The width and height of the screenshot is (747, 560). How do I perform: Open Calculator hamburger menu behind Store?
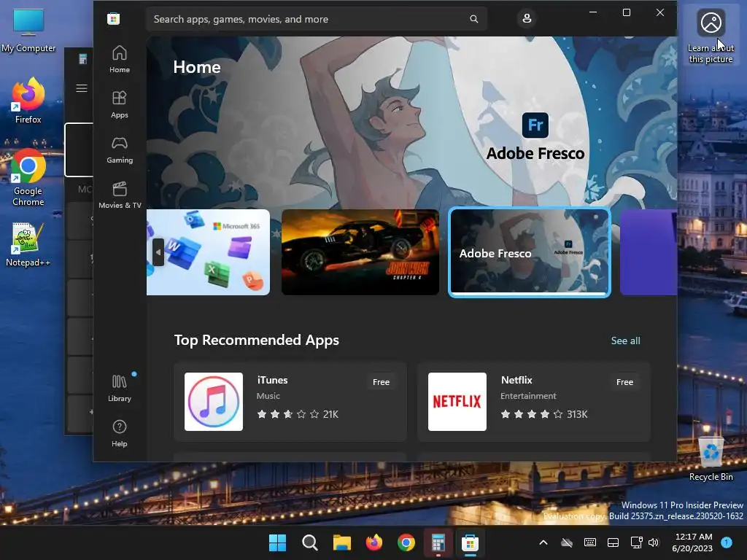82,88
